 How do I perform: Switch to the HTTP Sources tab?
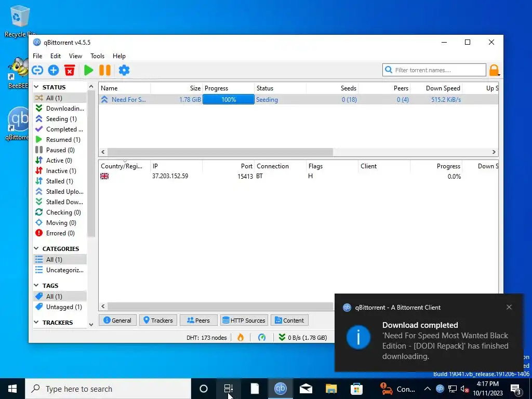coord(244,320)
